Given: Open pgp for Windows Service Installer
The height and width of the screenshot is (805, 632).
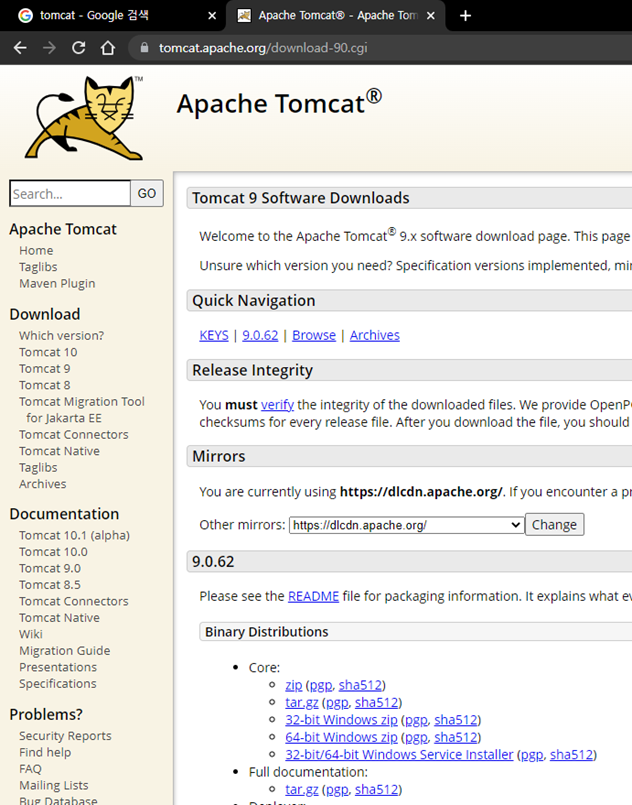Looking at the screenshot, I should click(x=532, y=755).
